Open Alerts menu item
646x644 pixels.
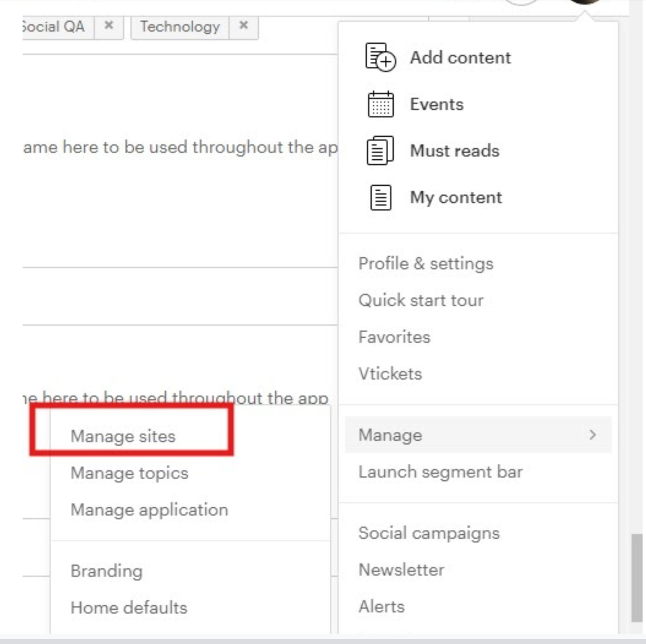pyautogui.click(x=382, y=606)
